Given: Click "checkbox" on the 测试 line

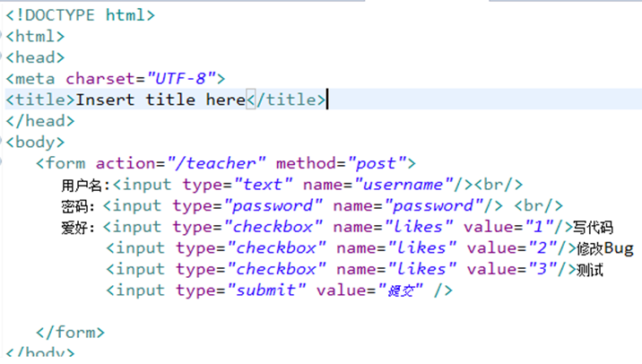Looking at the screenshot, I should (x=277, y=270).
